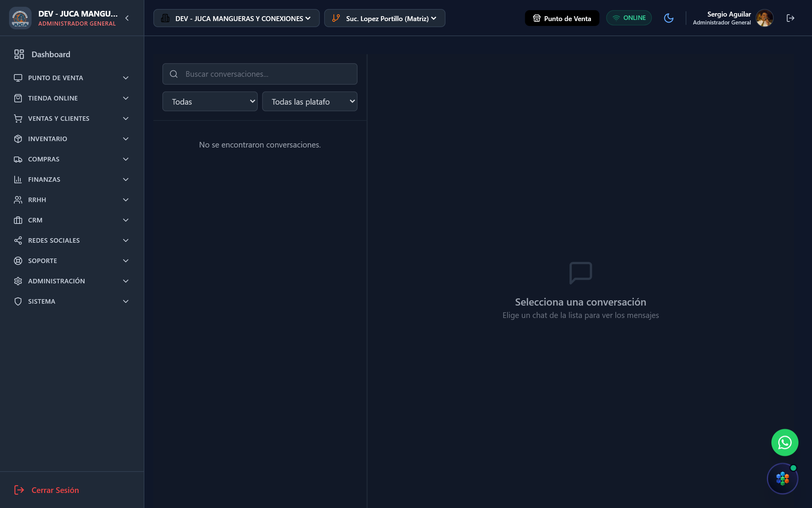This screenshot has height=508, width=812.
Task: Open the floating WhatsApp chat button
Action: pyautogui.click(x=785, y=443)
